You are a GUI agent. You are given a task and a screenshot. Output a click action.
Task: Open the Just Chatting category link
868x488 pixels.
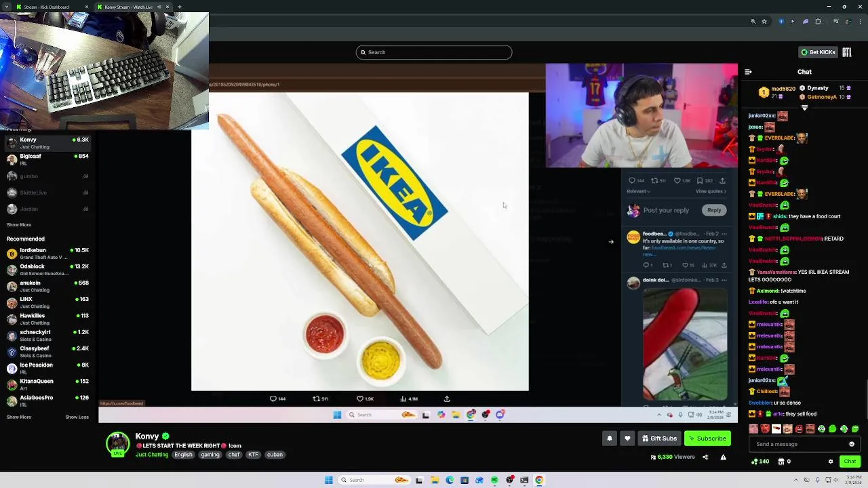[x=152, y=455]
